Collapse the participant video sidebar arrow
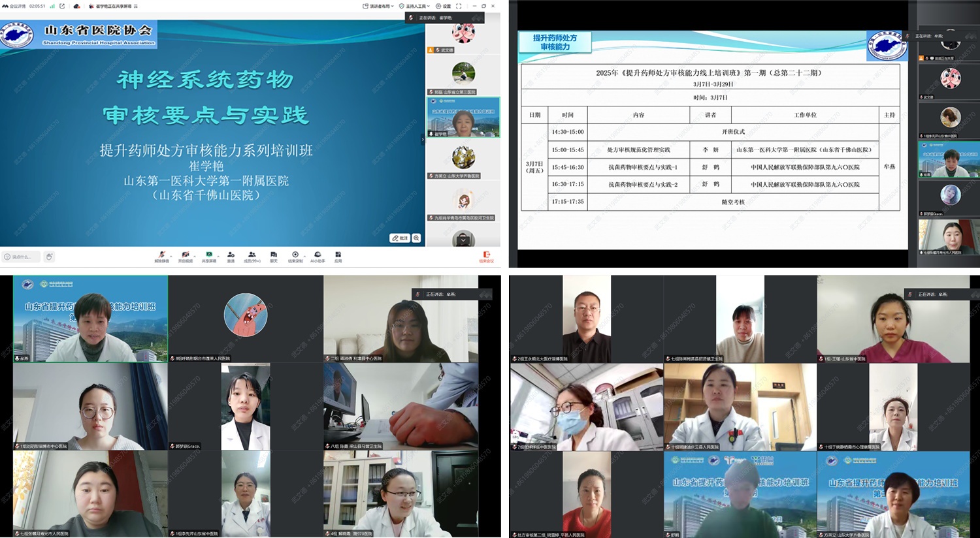This screenshot has width=980, height=538. click(x=423, y=139)
